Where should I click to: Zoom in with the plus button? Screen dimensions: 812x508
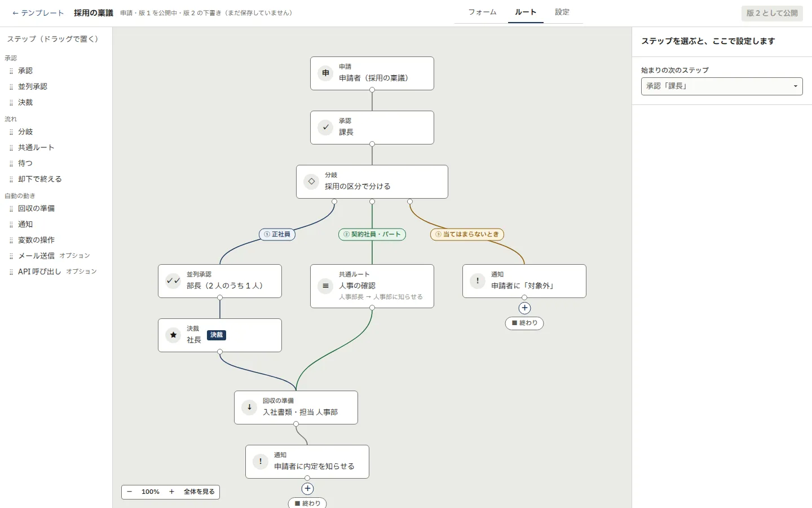point(172,492)
